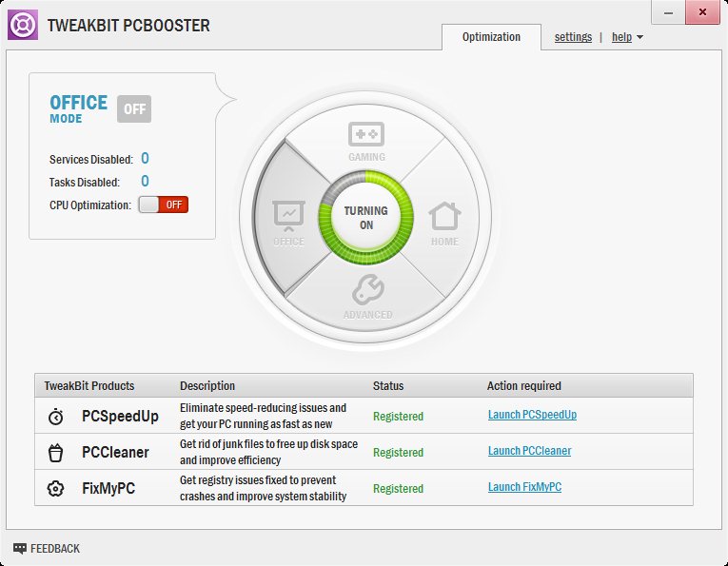The width and height of the screenshot is (728, 566).
Task: Select the Advanced mode wrench icon
Action: [367, 289]
